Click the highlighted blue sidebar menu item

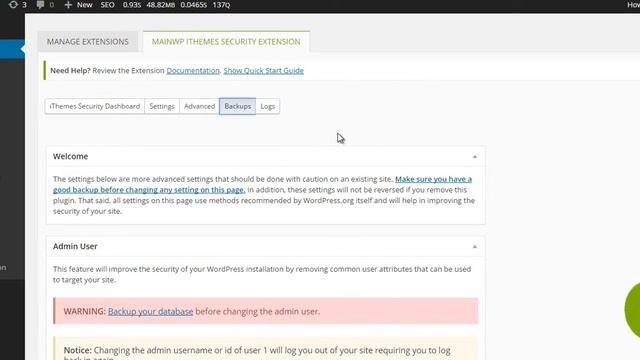12,49
